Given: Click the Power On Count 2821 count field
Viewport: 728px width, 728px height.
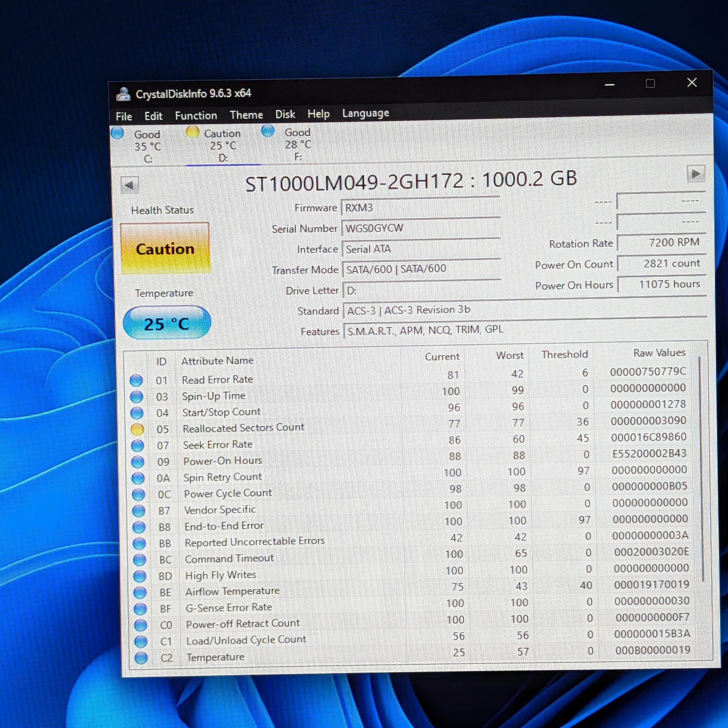Looking at the screenshot, I should pyautogui.click(x=661, y=263).
